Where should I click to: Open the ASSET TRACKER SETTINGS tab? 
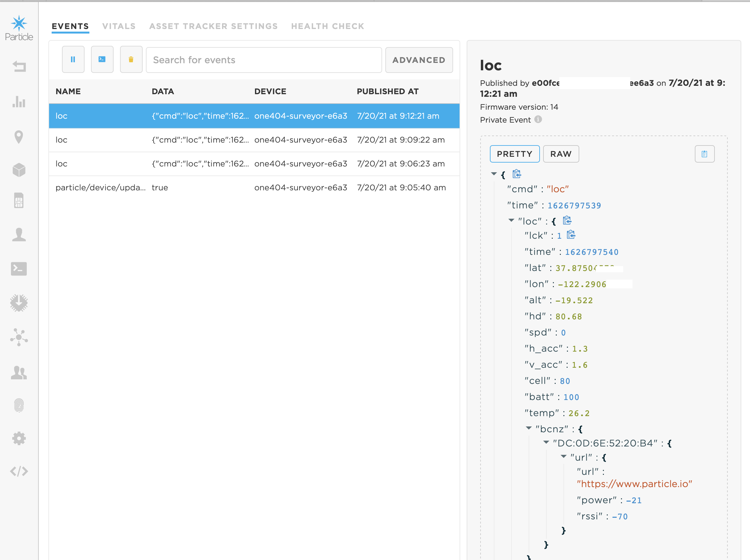pos(213,26)
